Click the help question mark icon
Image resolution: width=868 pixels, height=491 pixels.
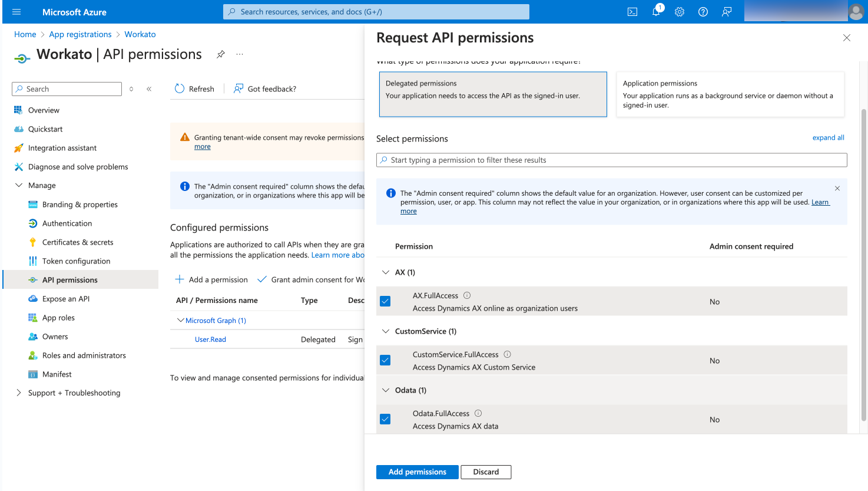click(x=703, y=12)
